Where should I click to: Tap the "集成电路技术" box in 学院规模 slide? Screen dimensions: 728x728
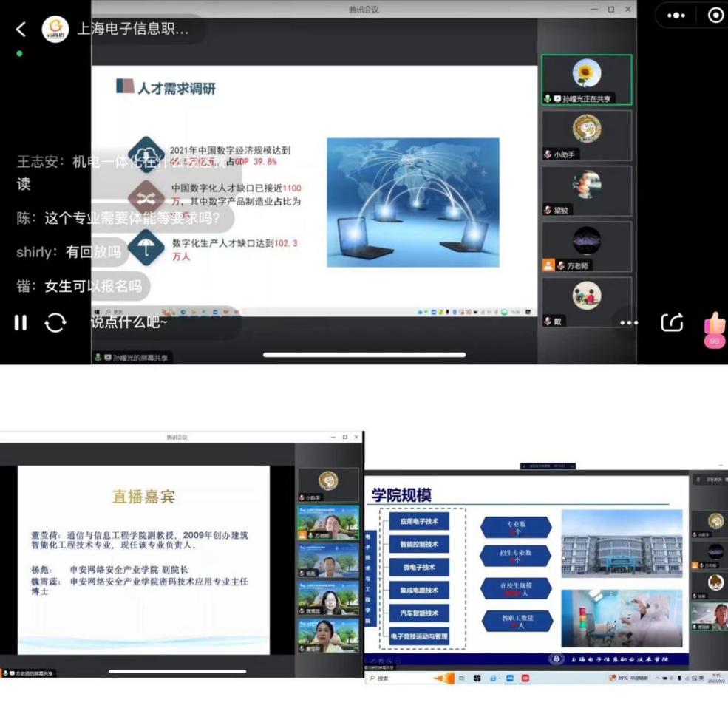[419, 590]
